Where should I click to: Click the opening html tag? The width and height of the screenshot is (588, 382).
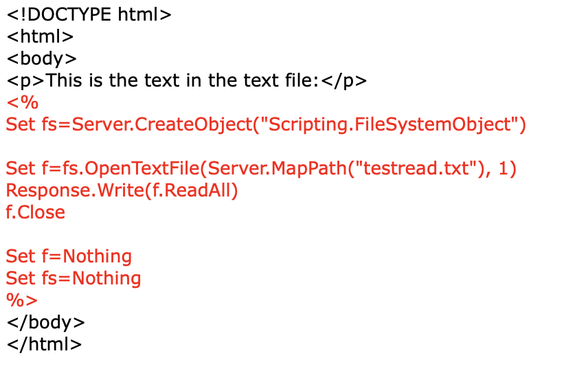pos(40,36)
